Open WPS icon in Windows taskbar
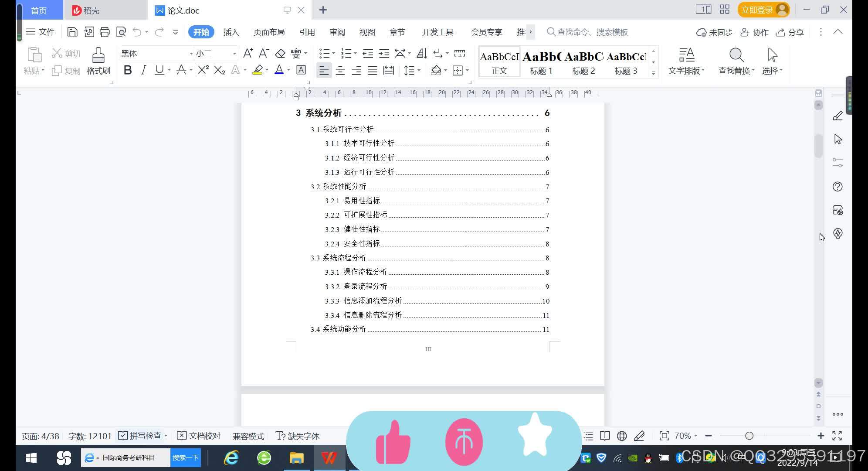Viewport: 868px width, 471px height. click(329, 458)
